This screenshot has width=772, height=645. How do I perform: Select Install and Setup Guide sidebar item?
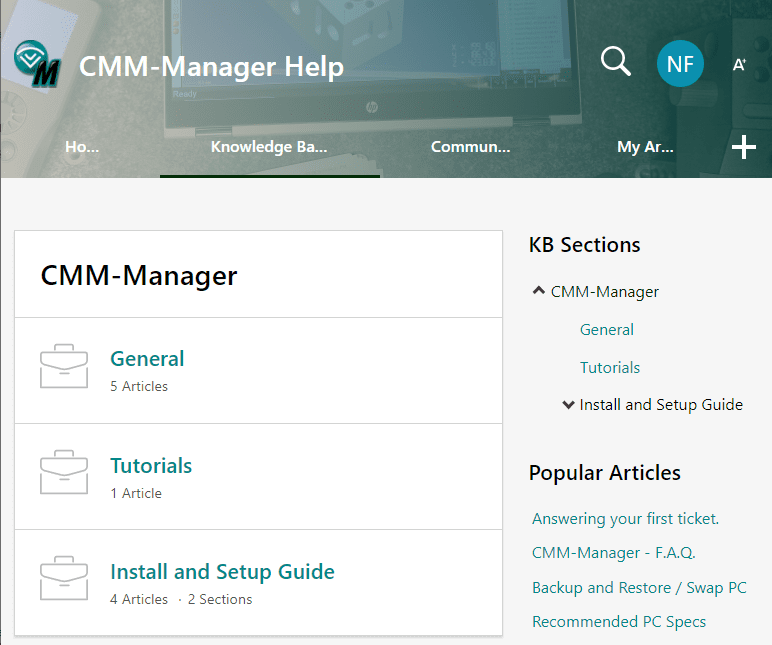661,405
